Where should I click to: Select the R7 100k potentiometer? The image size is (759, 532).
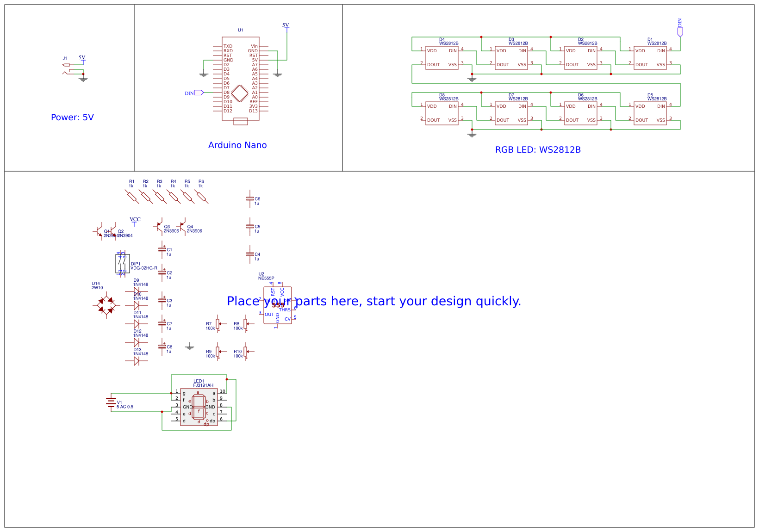click(x=218, y=324)
